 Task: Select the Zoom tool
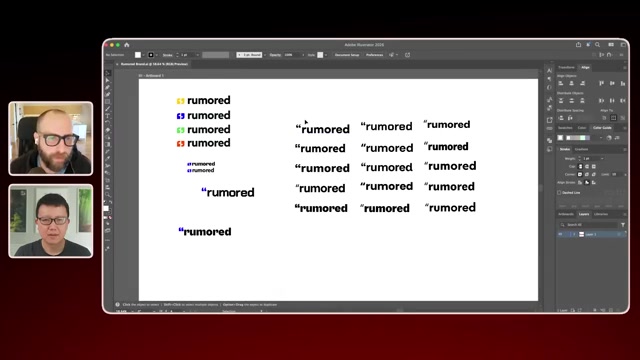tap(108, 195)
